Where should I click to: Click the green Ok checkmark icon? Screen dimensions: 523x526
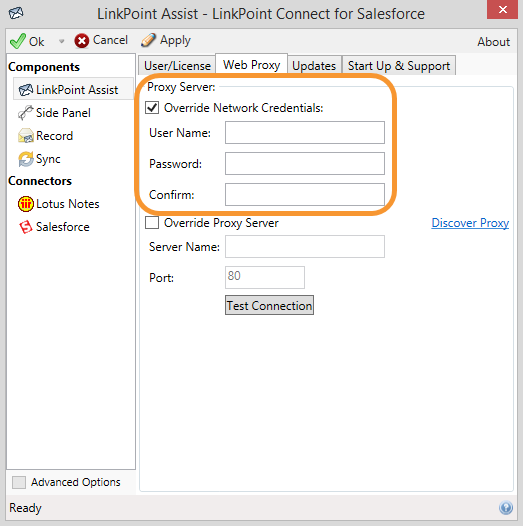tap(17, 41)
